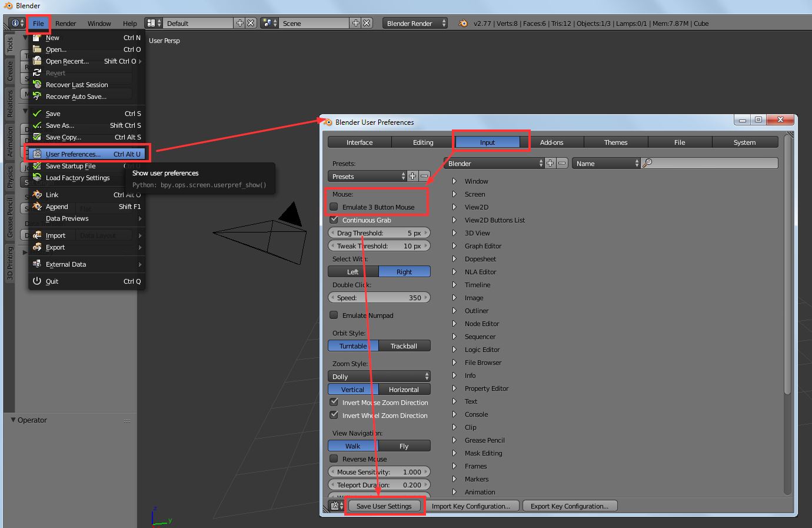Click the Export icon in File menu

[36, 247]
